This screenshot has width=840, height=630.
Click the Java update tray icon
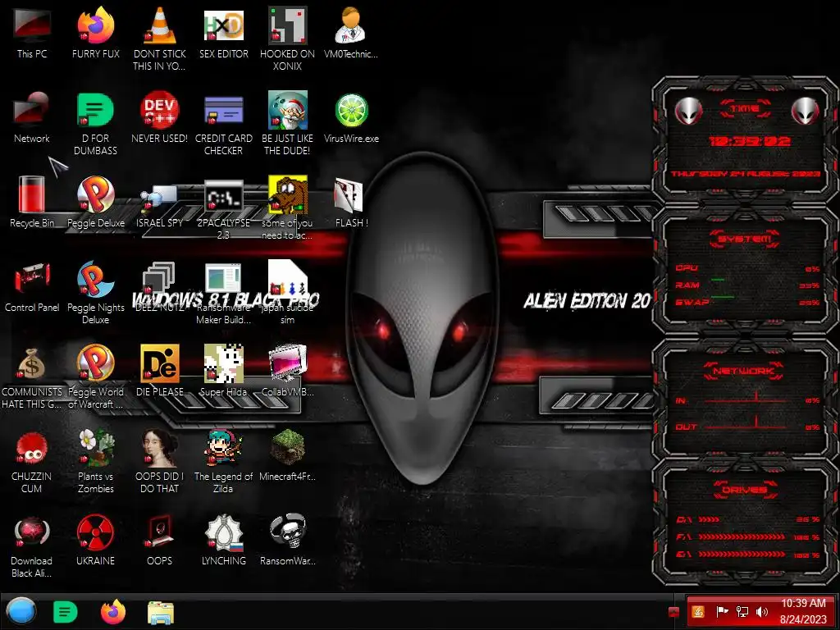click(x=698, y=612)
